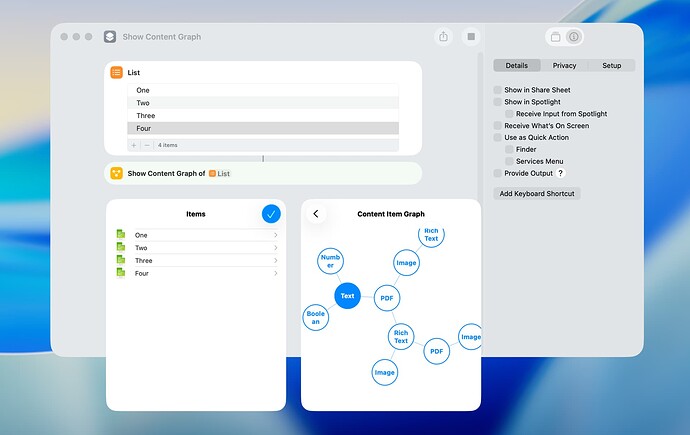Select the Number node in the graph
690x435 pixels.
click(x=330, y=261)
